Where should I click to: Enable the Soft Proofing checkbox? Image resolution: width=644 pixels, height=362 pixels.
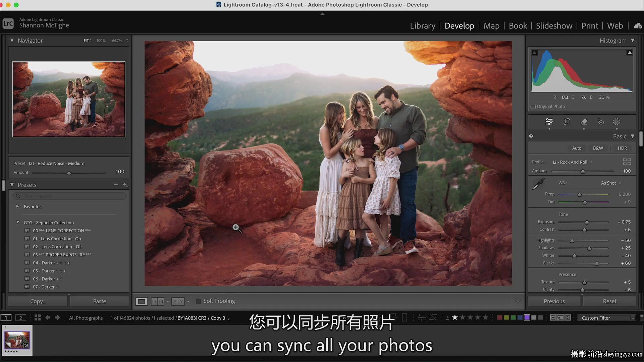(198, 301)
